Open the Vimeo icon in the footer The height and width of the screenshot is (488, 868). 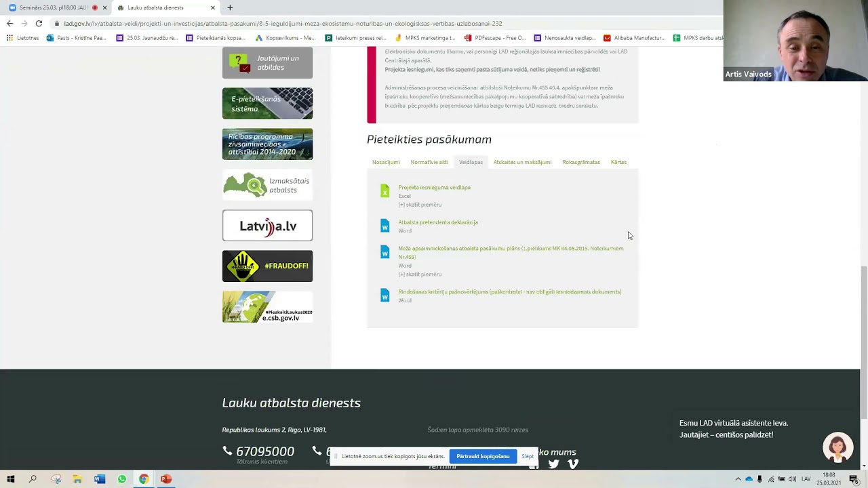(573, 464)
